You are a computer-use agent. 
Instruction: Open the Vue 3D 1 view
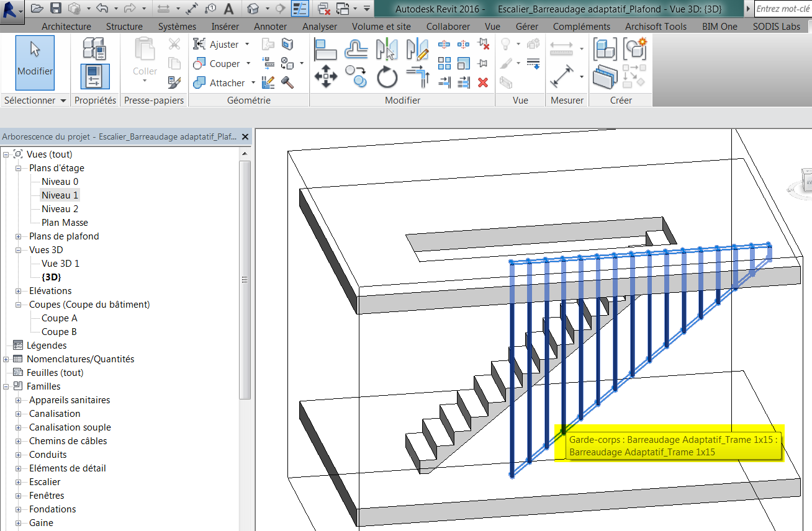pyautogui.click(x=60, y=263)
